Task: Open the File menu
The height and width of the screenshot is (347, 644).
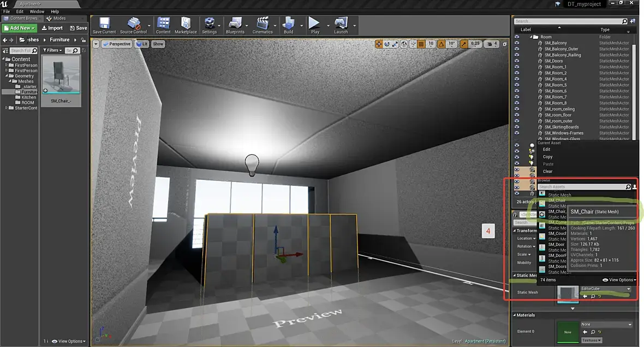Action: (7, 11)
